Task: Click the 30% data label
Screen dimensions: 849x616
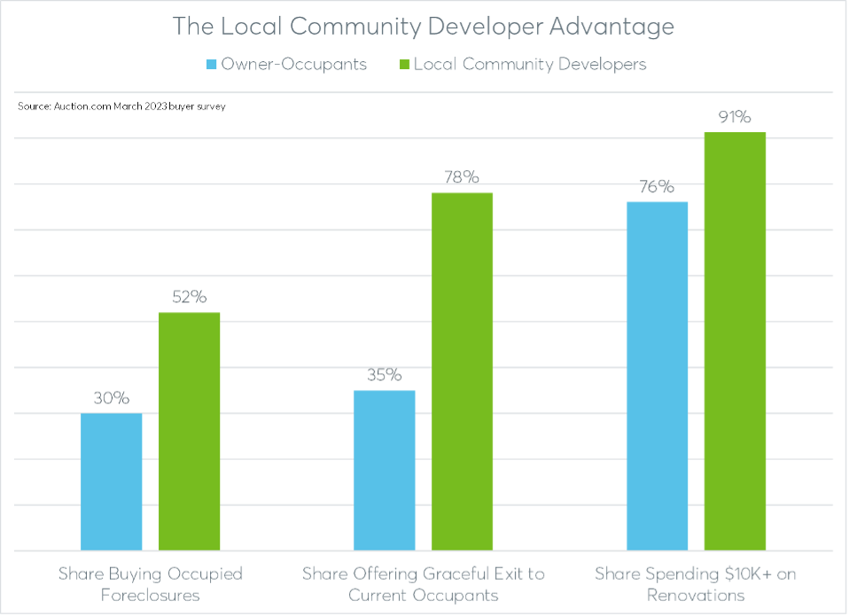Action: pyautogui.click(x=111, y=396)
